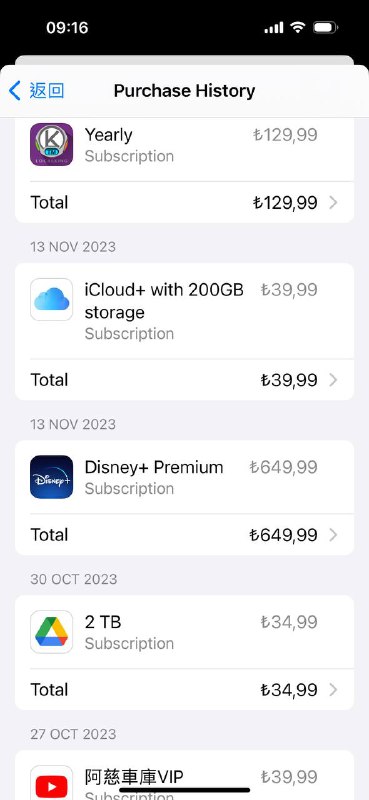Open details chevron for ₺649,99 Disney+ total
369x800 pixels.
(333, 535)
